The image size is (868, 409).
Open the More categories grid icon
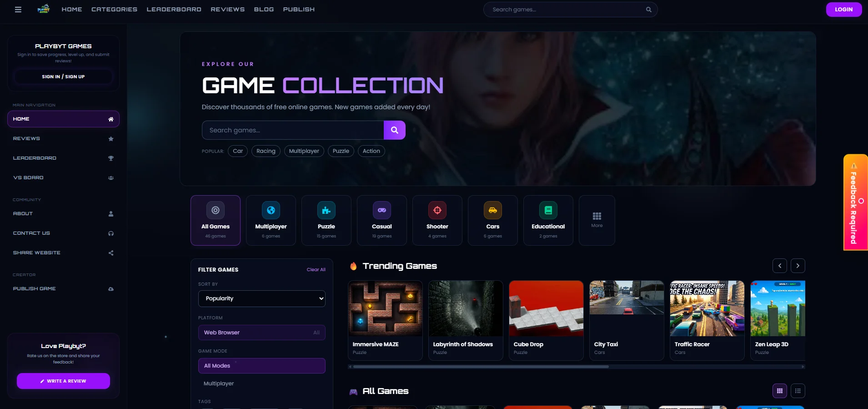597,216
